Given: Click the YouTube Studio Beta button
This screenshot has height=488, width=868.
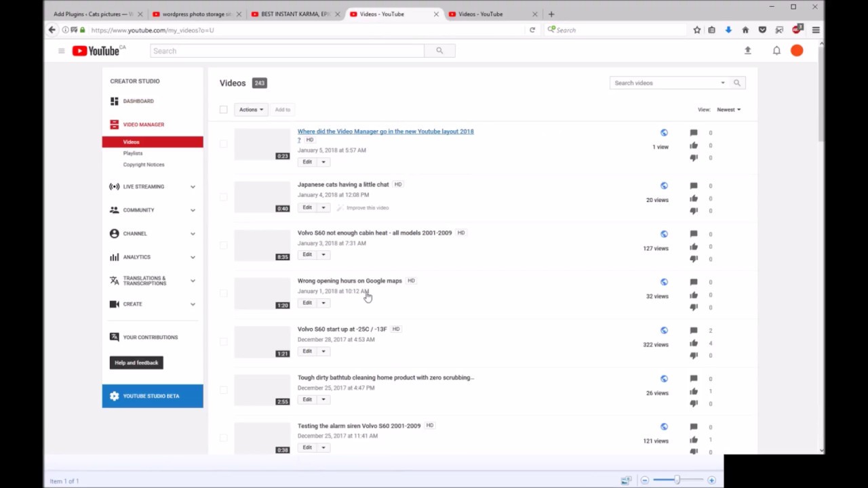Looking at the screenshot, I should click(x=152, y=396).
